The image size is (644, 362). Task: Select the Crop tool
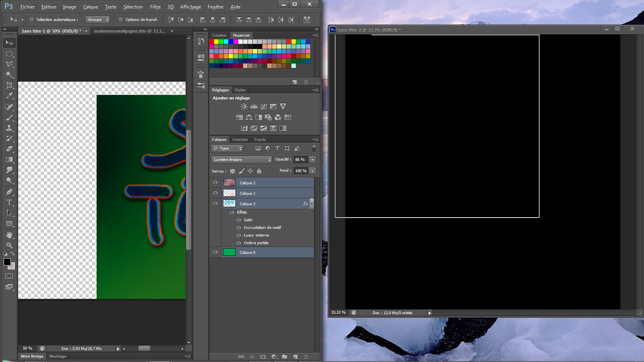point(9,85)
